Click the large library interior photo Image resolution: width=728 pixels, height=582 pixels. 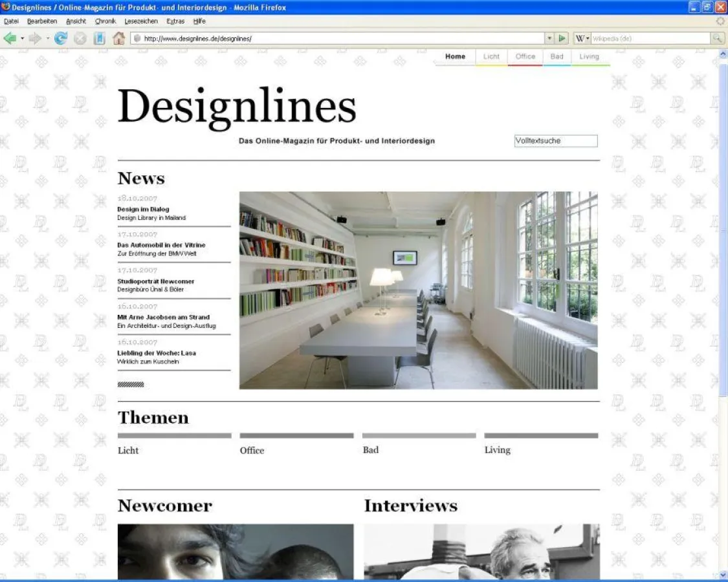point(418,290)
